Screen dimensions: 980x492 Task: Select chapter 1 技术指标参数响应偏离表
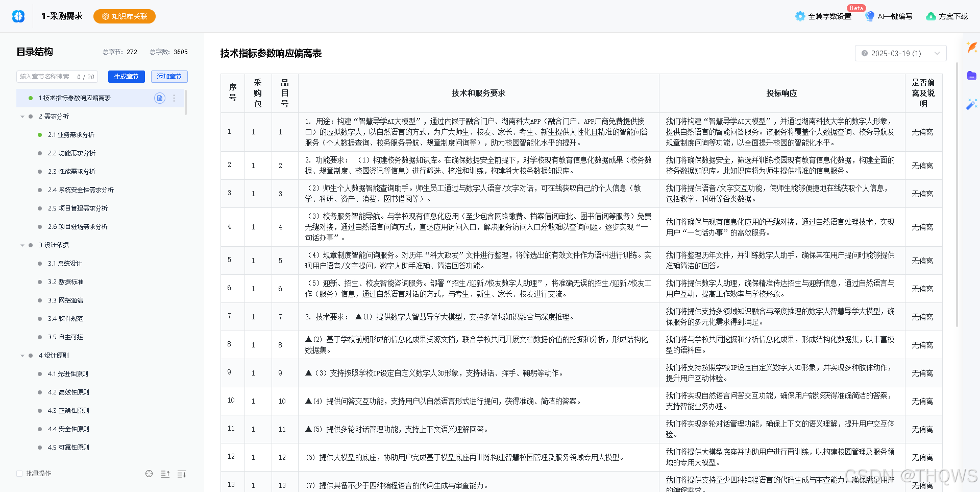coord(100,98)
